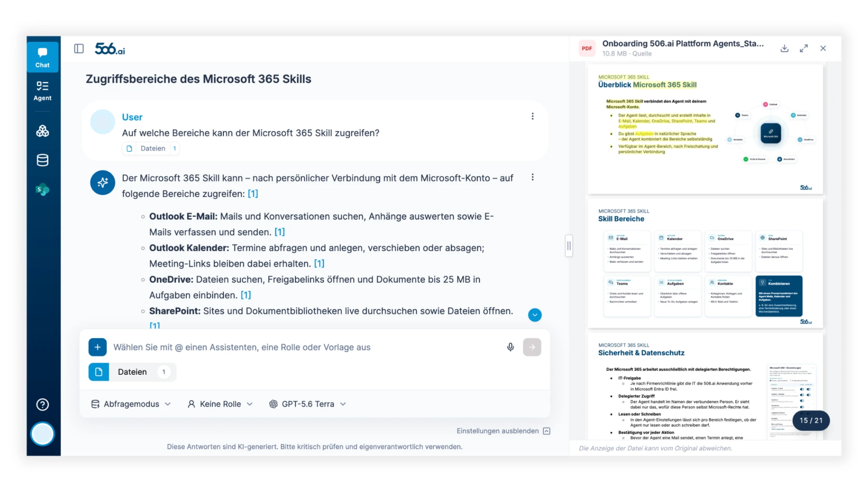Click the plus attachment button
Screen dimensions: 868x492
pos(98,347)
